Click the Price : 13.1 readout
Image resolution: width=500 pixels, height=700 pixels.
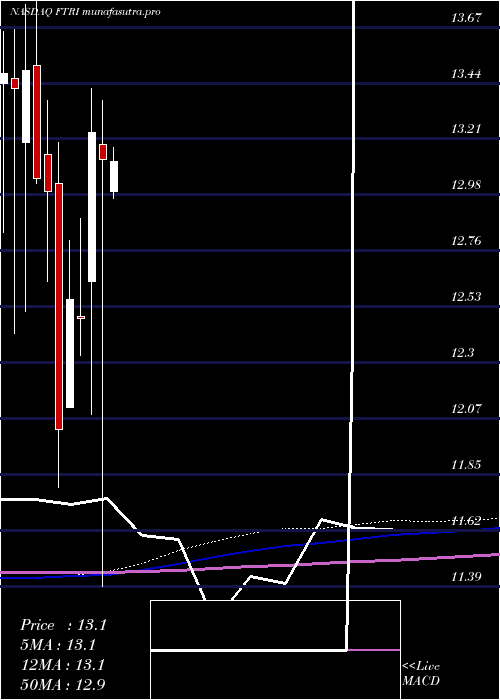tap(63, 625)
